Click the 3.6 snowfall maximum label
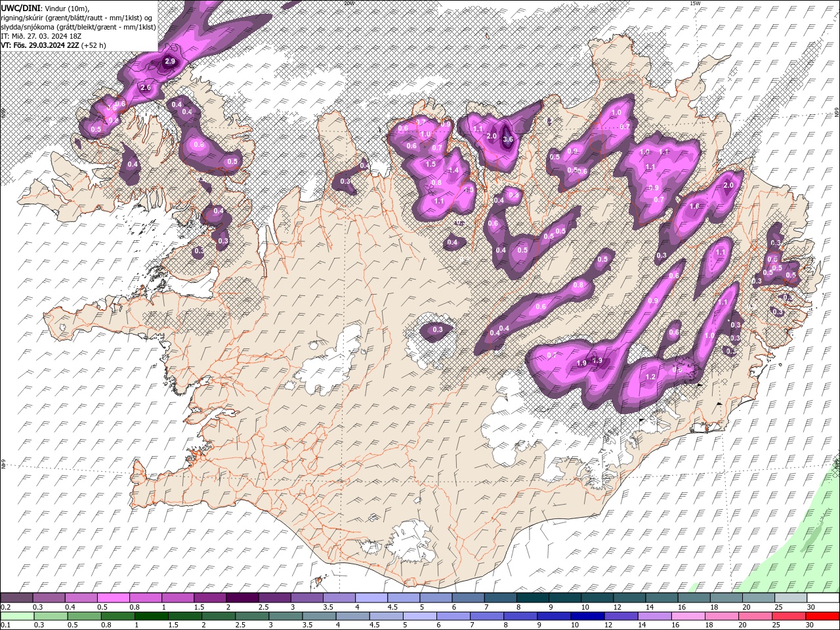The image size is (840, 630). [507, 139]
